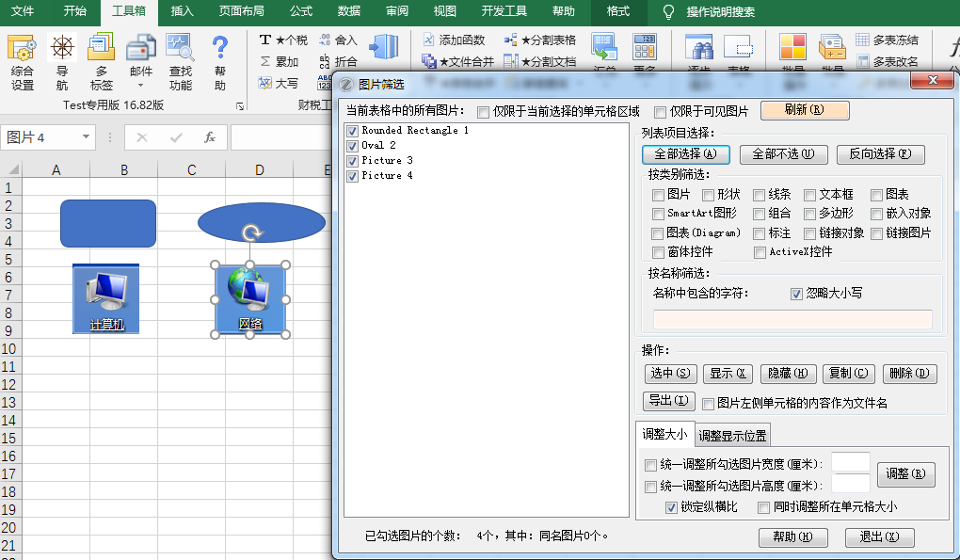Screen dimensions: 960x560
Task: Toggle the 锁定纵横比 checkbox
Action: (x=671, y=507)
